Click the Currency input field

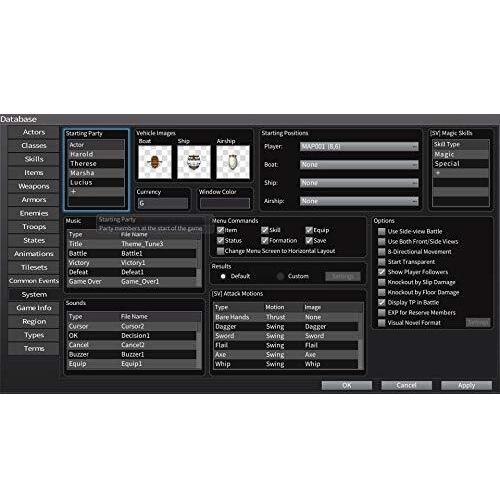(x=163, y=203)
